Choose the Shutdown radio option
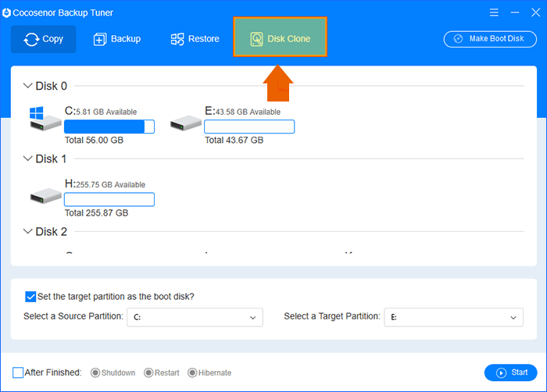Image resolution: width=547 pixels, height=392 pixels. 95,372
